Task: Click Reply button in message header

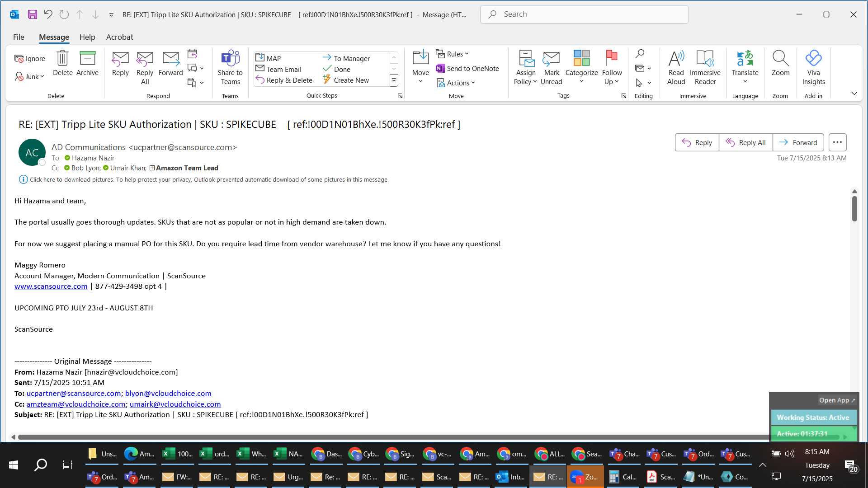Action: 697,142
